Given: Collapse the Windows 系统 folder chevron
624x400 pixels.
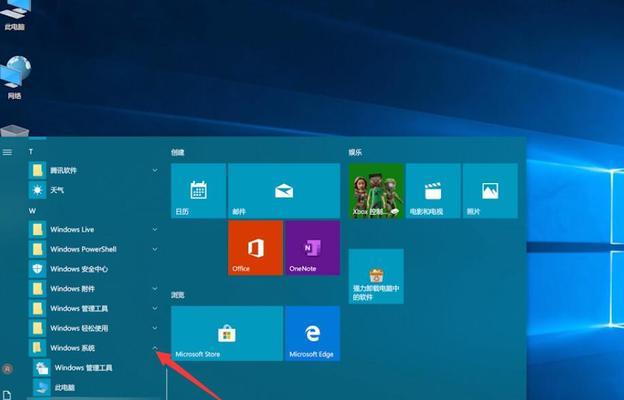Looking at the screenshot, I should point(155,348).
